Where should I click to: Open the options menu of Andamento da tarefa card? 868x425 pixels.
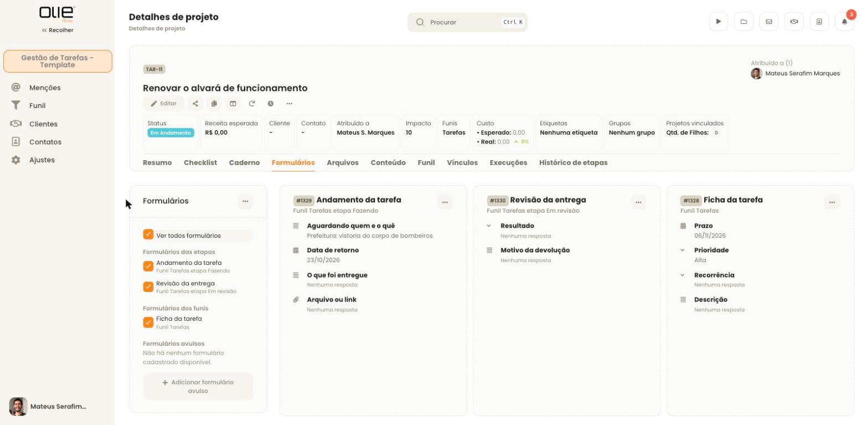tap(445, 202)
